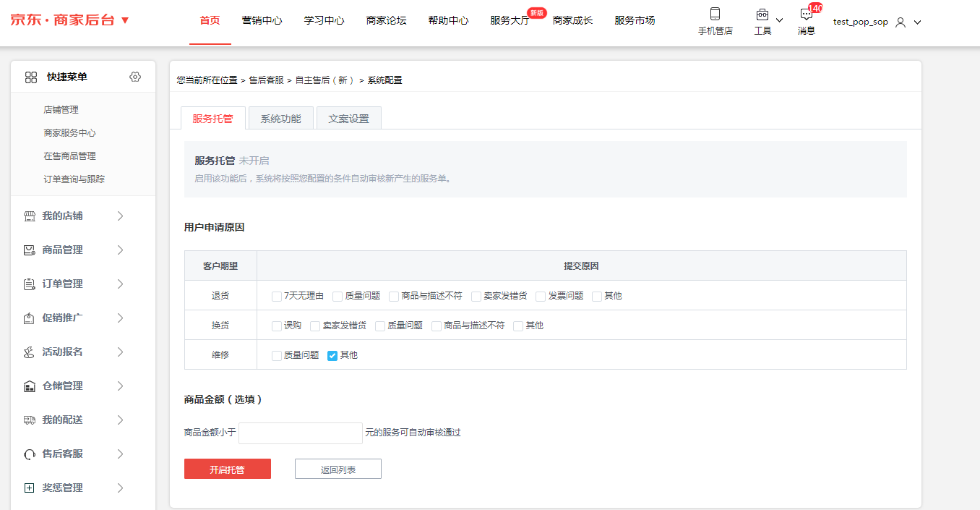Open 服务大厅 in the top navigation
This screenshot has width=980, height=510.
coord(510,20)
